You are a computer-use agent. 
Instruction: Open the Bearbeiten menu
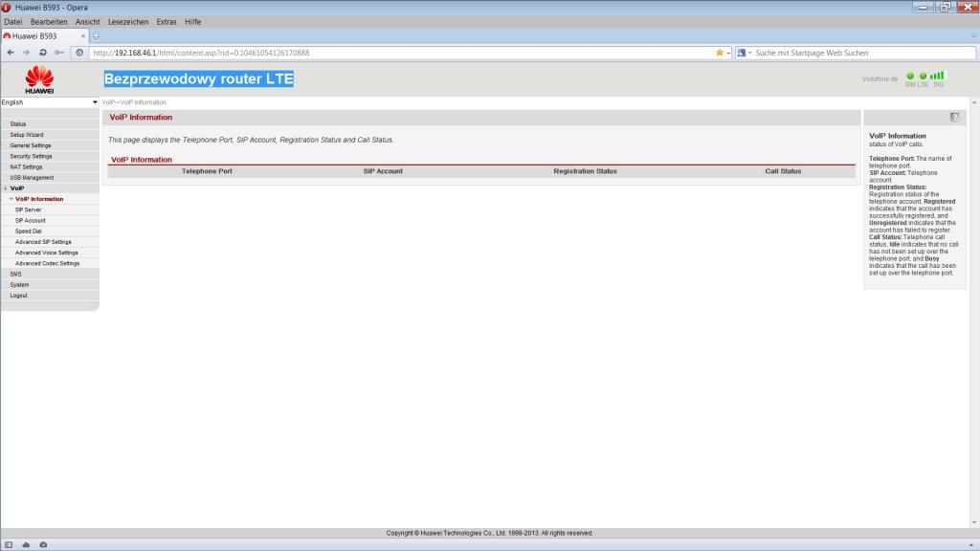coord(49,22)
